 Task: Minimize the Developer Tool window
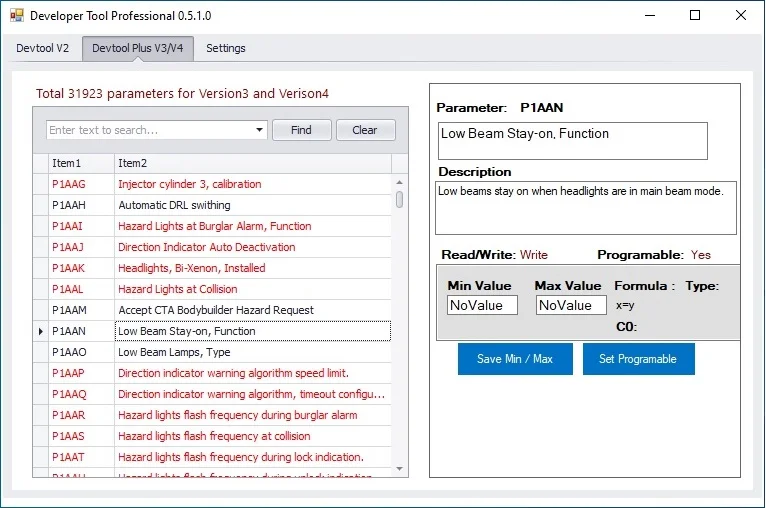point(650,16)
